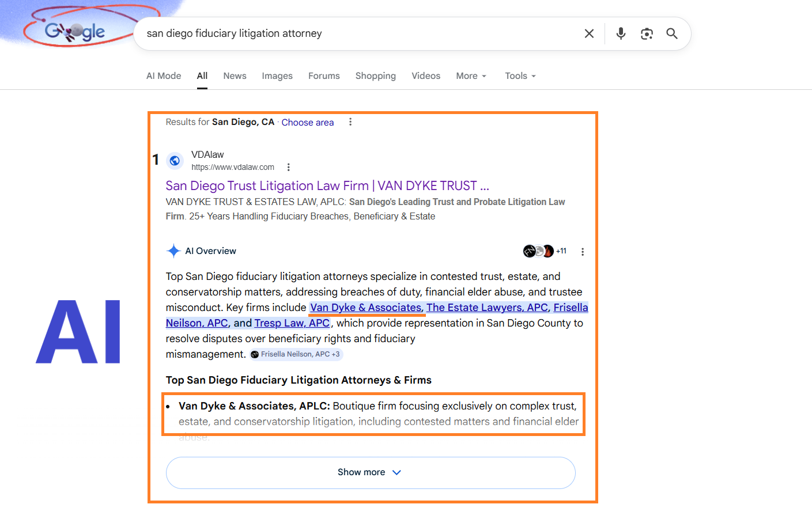Click the AI Overview sparkle icon

pos(173,251)
